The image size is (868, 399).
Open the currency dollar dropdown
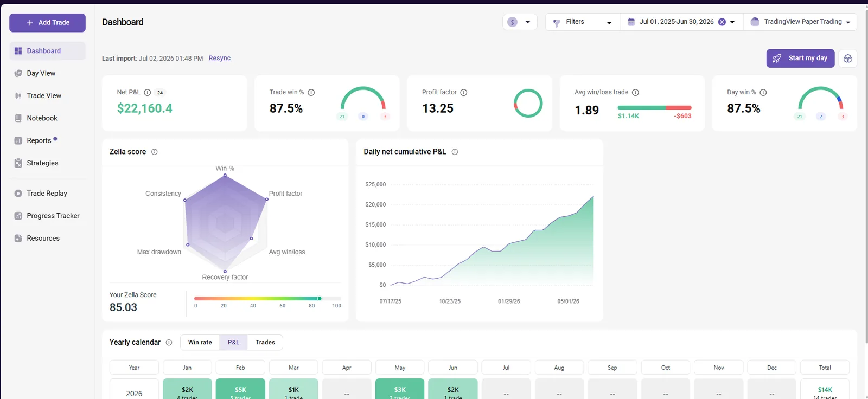(x=520, y=22)
